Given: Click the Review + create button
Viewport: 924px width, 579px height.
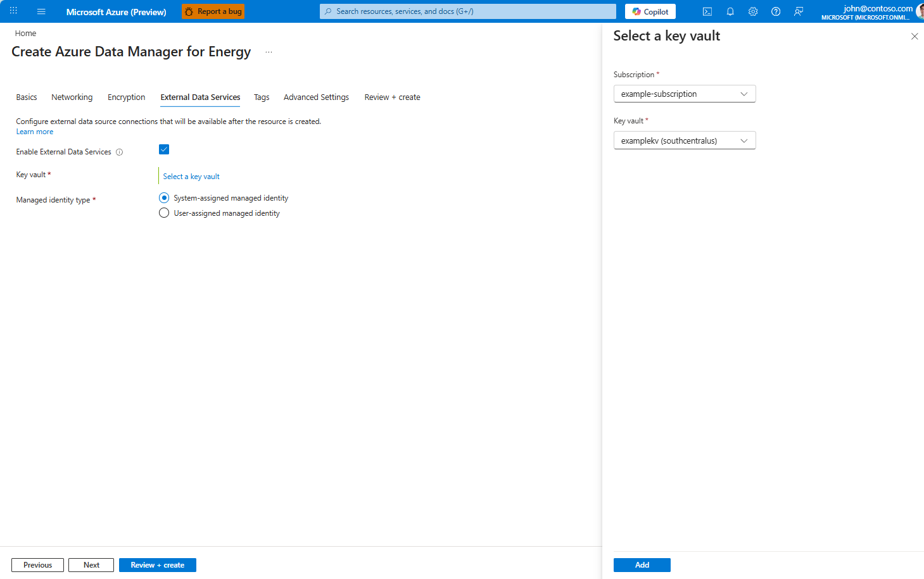Looking at the screenshot, I should pyautogui.click(x=157, y=564).
